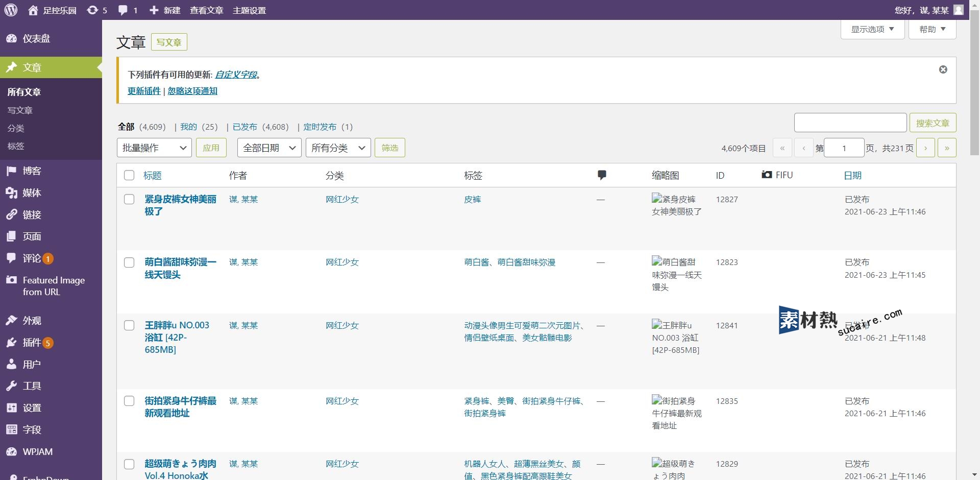Viewport: 980px width, 480px height.
Task: Check the box for 萌白酱甜味弥漫一线天馒头
Action: [129, 262]
